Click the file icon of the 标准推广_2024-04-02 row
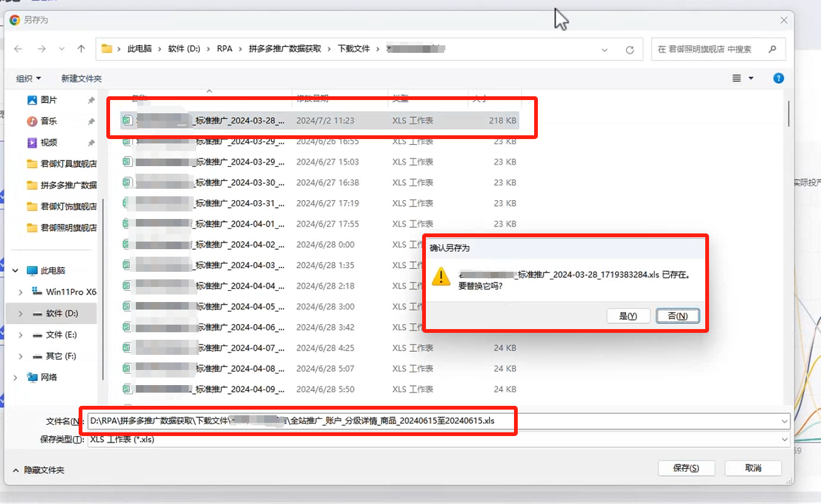 128,244
